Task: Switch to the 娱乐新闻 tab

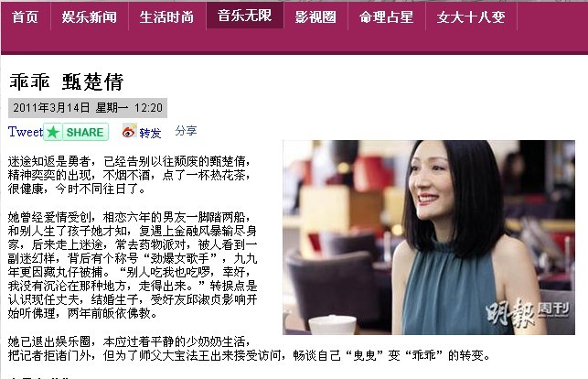Action: [90, 17]
